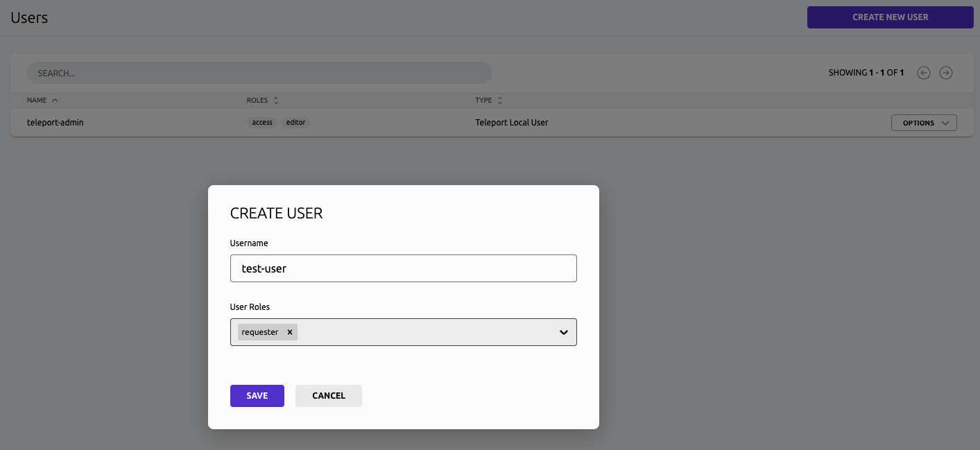Click the previous page arrow icon
Screen dimensions: 980x450
point(923,72)
